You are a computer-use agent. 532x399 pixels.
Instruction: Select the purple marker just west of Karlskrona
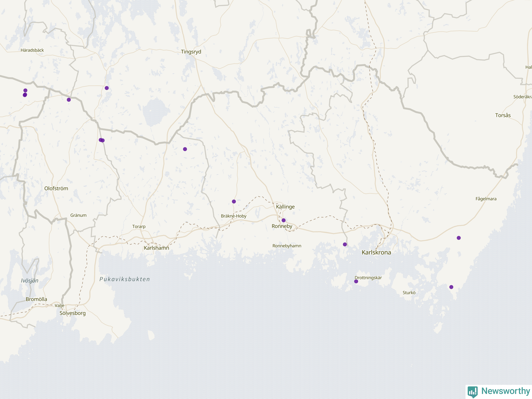(345, 244)
